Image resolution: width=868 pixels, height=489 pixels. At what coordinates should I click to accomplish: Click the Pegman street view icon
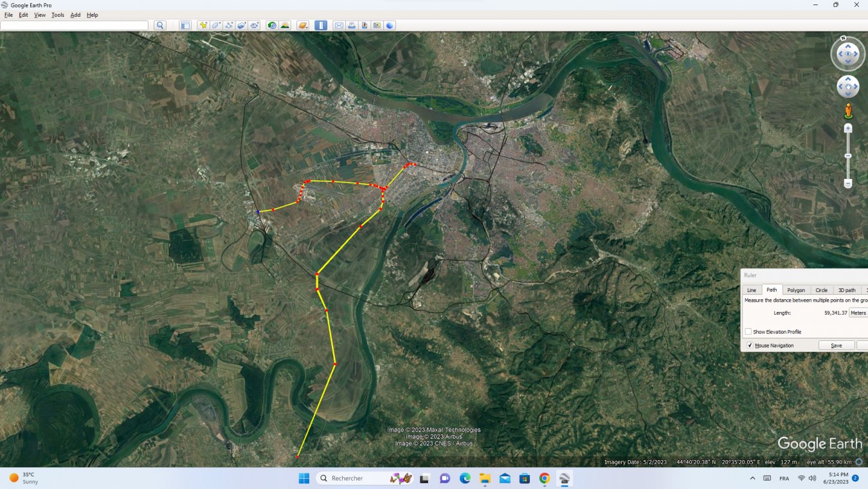click(848, 111)
